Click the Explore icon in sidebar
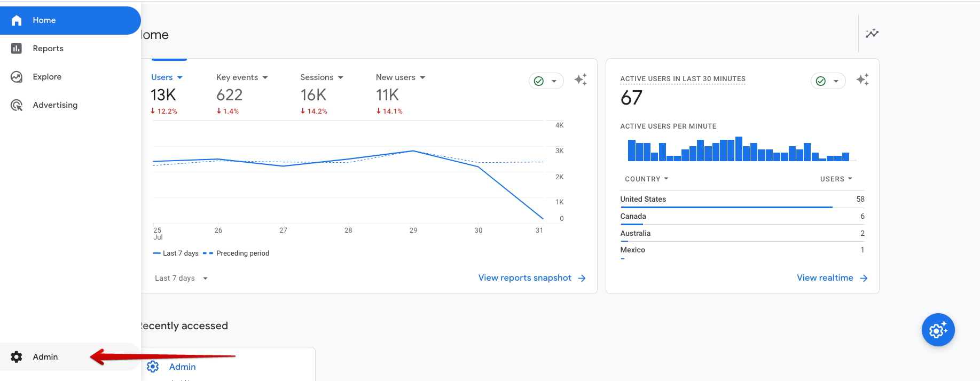980x381 pixels. click(17, 77)
